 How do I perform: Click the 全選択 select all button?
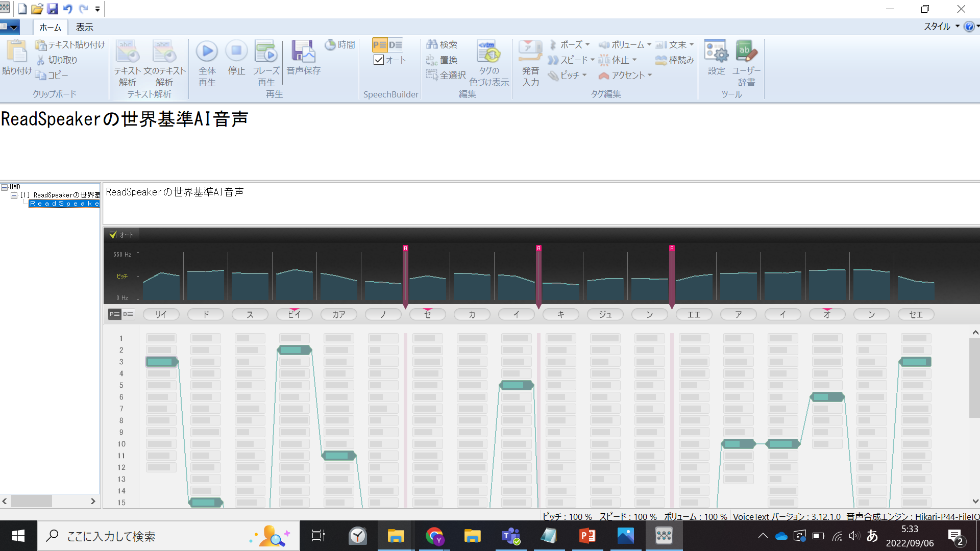(x=446, y=76)
